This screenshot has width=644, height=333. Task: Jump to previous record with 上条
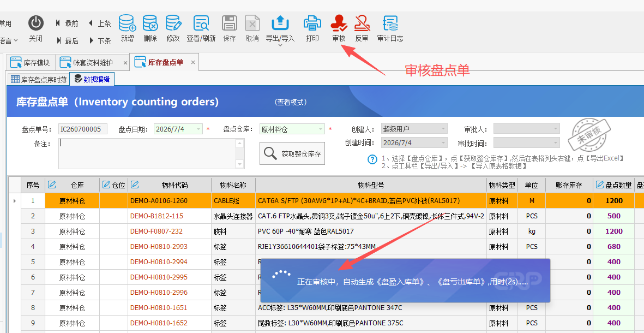pyautogui.click(x=100, y=23)
